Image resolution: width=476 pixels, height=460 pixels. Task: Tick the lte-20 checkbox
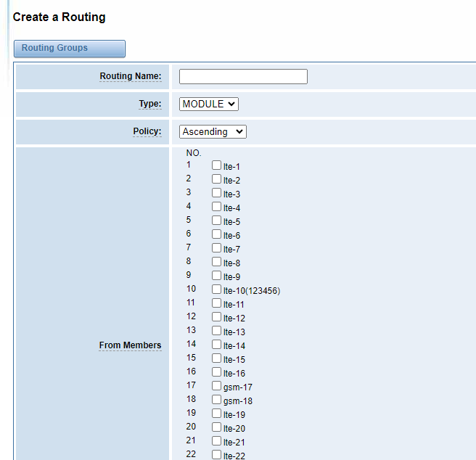pos(216,427)
